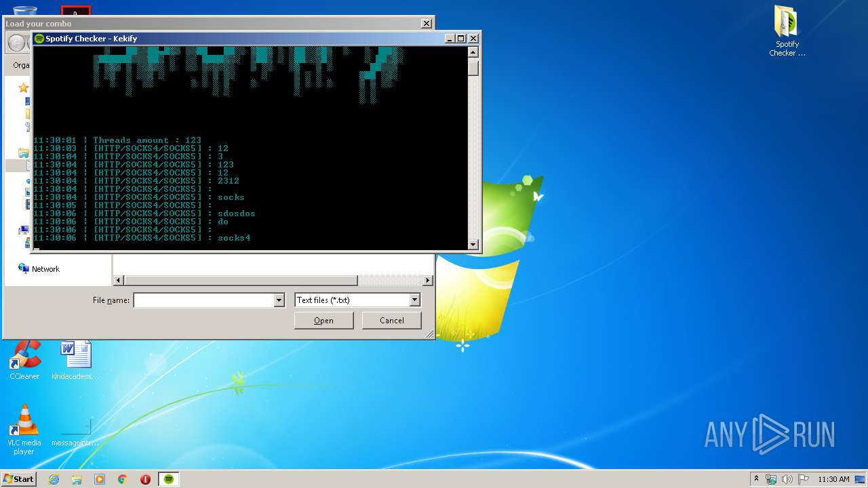Click the console line ending in 'socks4'
Screen dimensions: 868x488
(x=142, y=238)
